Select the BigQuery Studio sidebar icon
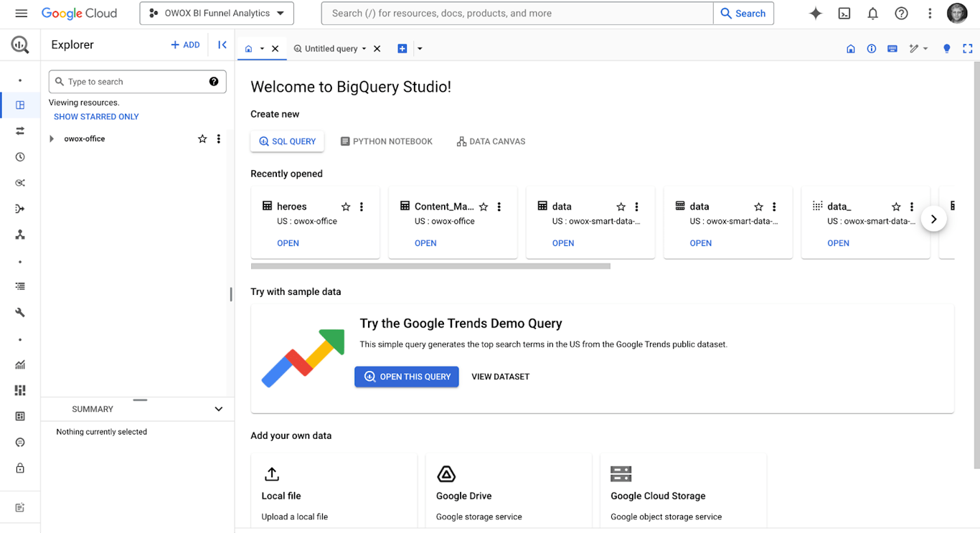The width and height of the screenshot is (980, 533). 20,105
